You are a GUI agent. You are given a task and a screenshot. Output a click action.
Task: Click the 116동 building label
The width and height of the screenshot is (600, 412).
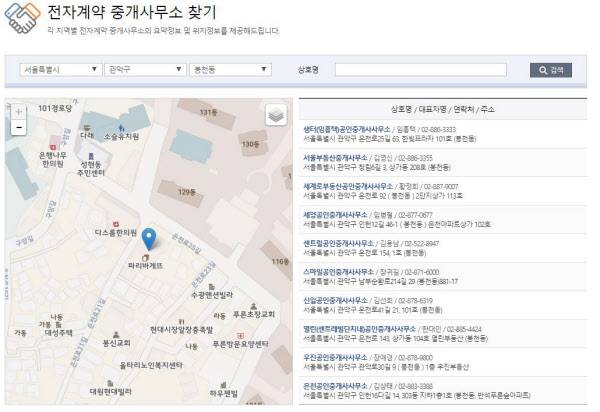[x=280, y=262]
